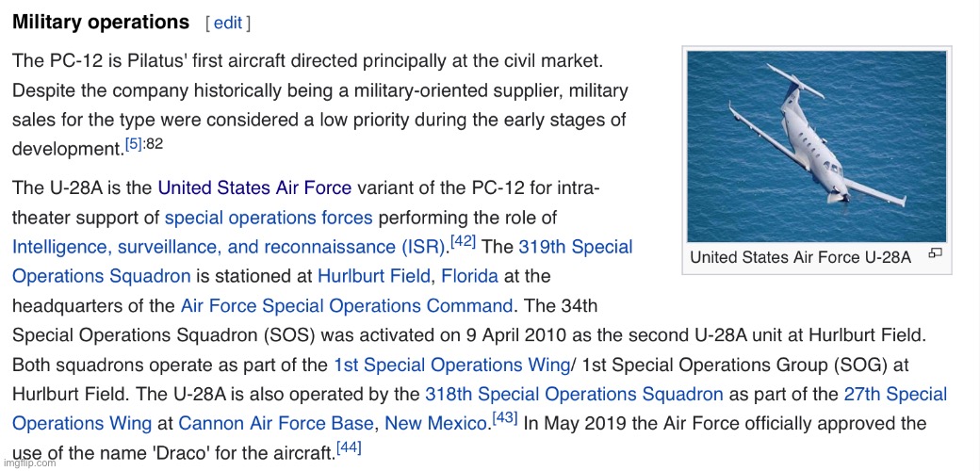Open citation reference 5
The width and height of the screenshot is (980, 471).
pyautogui.click(x=134, y=144)
